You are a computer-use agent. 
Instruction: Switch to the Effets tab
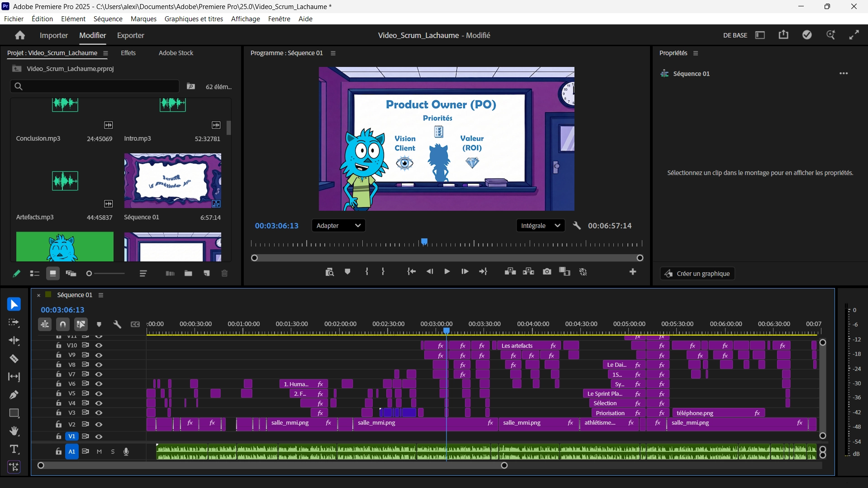point(128,53)
